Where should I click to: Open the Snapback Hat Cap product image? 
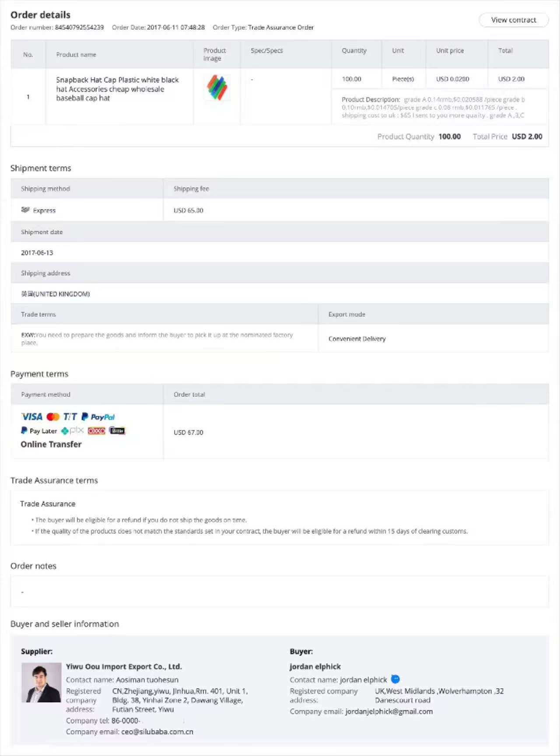(217, 87)
